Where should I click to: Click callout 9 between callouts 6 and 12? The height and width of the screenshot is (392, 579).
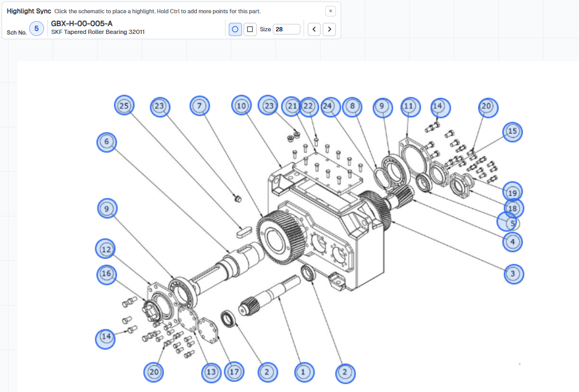click(107, 208)
